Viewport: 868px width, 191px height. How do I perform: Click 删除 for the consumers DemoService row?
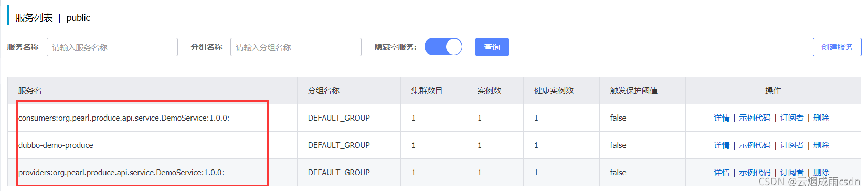click(821, 118)
